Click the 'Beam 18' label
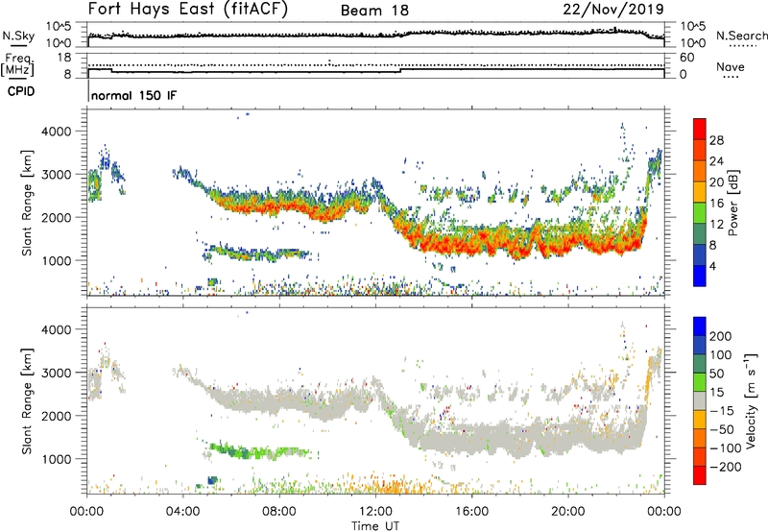 click(x=374, y=11)
